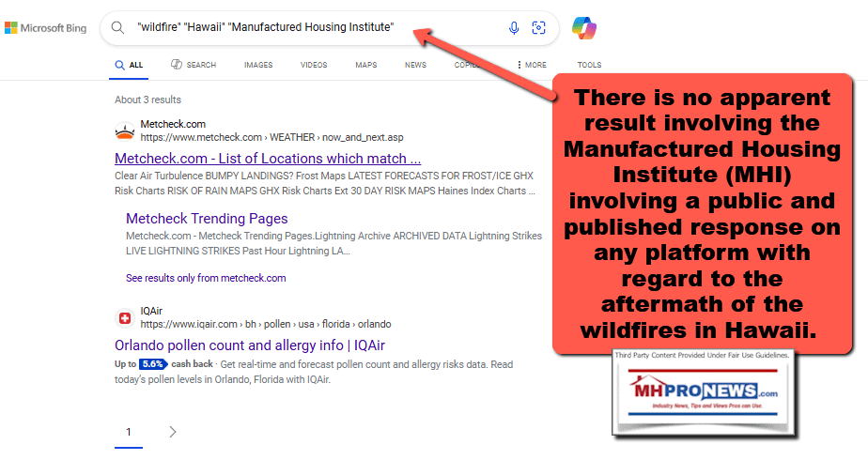The height and width of the screenshot is (460, 868).
Task: Open visual search camera icon
Action: tap(538, 27)
